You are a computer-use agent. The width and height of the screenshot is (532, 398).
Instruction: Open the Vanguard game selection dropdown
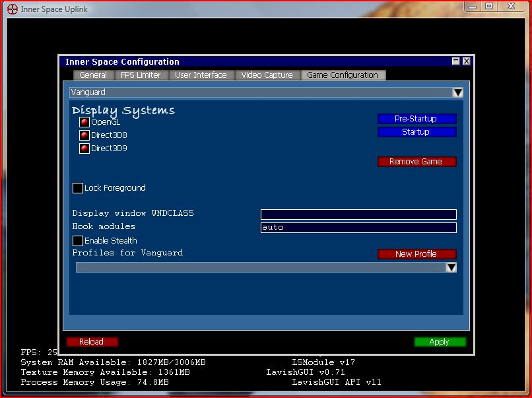tap(458, 92)
